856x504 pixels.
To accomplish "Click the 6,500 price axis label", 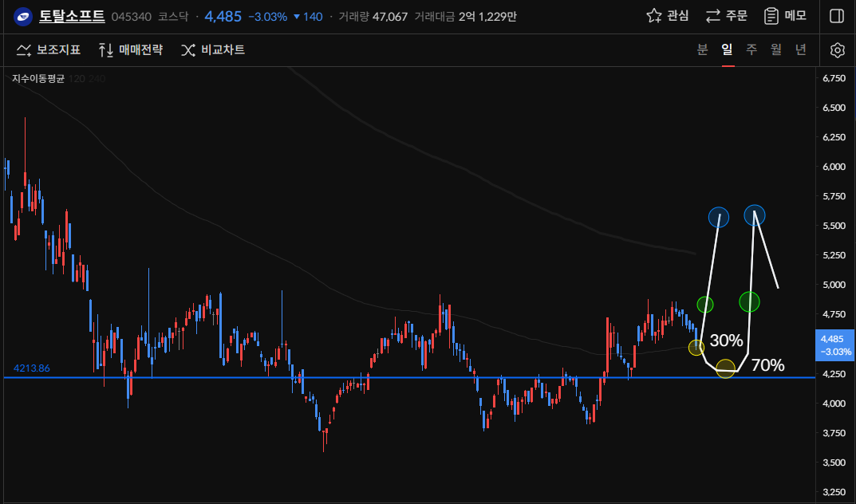I will tap(834, 108).
